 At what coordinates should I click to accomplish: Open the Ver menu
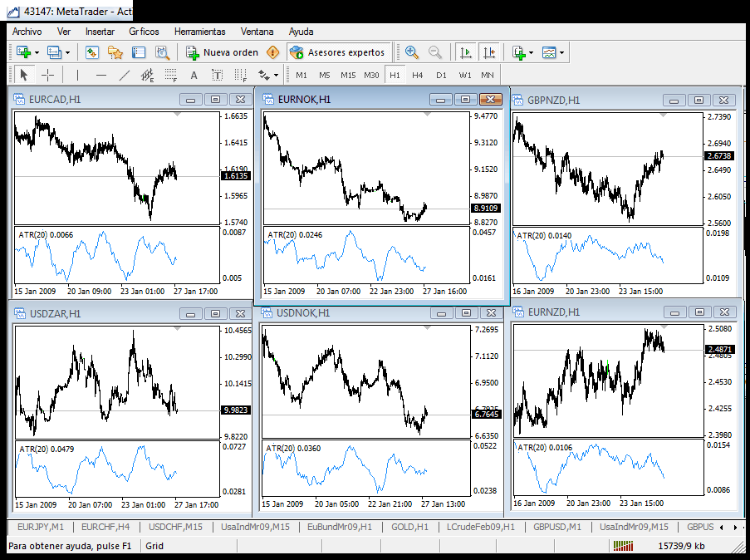click(x=64, y=32)
